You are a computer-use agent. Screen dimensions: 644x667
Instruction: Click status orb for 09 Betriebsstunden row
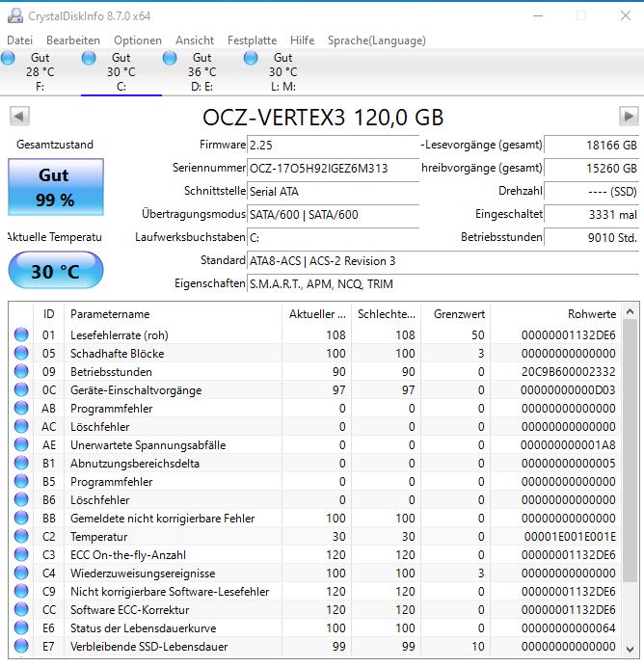pos(21,371)
